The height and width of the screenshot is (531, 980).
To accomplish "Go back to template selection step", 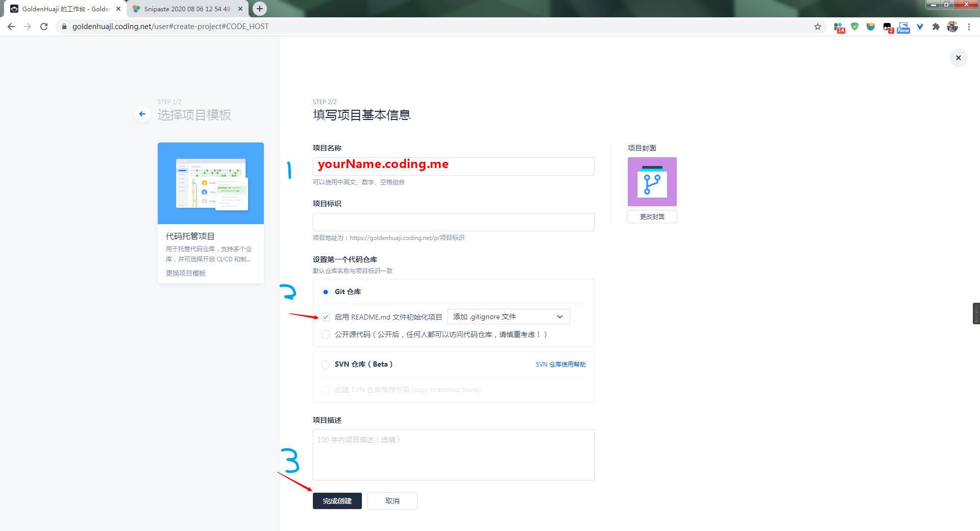I will 142,114.
